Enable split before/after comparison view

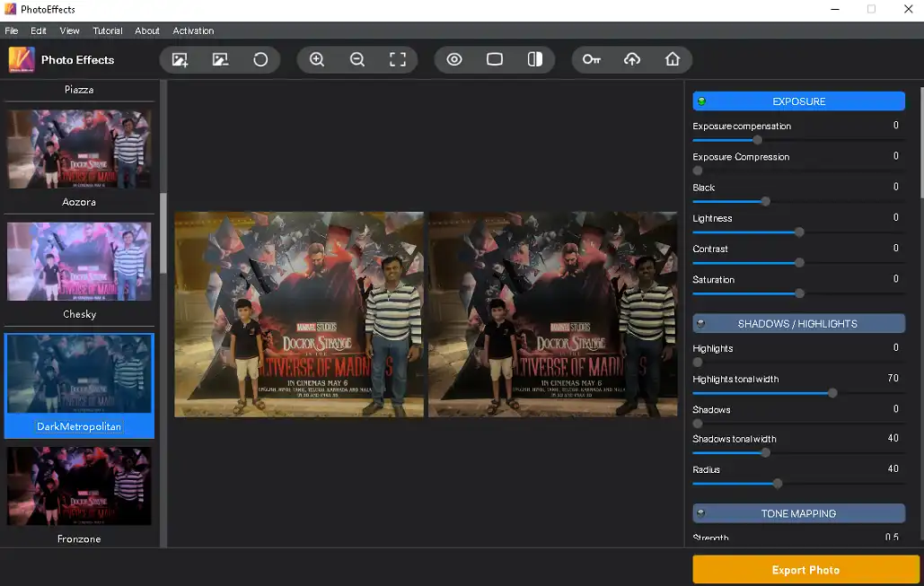click(x=535, y=60)
